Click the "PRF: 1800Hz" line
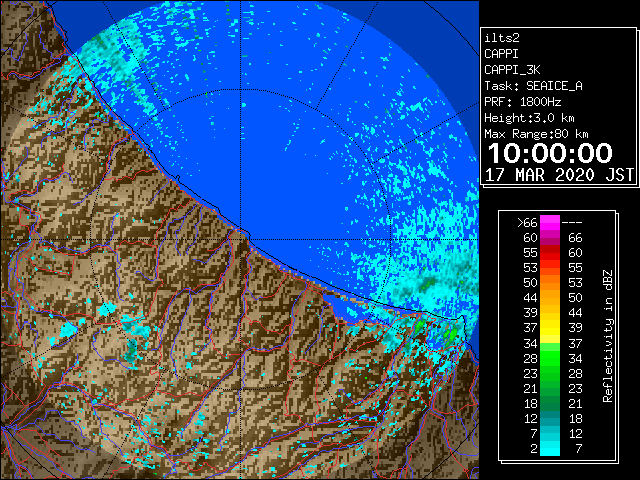The image size is (640, 480). [x=523, y=102]
